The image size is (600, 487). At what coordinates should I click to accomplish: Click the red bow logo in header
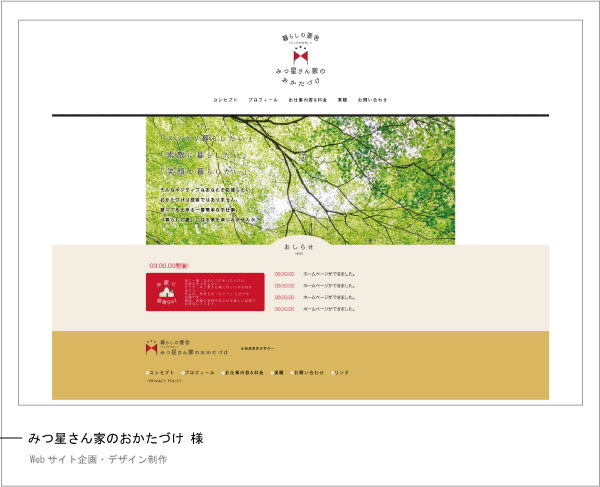pos(300,57)
